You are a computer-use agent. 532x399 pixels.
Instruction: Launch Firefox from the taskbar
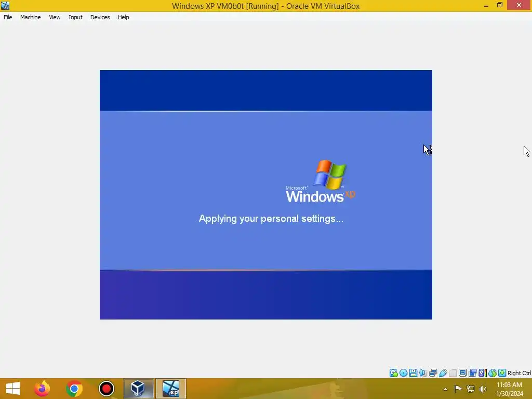coord(42,389)
